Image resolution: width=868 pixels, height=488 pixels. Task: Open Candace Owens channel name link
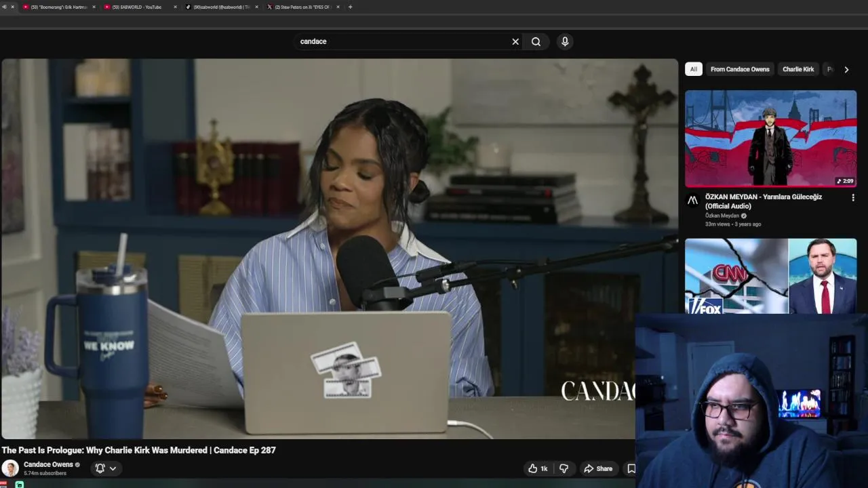[x=48, y=464]
